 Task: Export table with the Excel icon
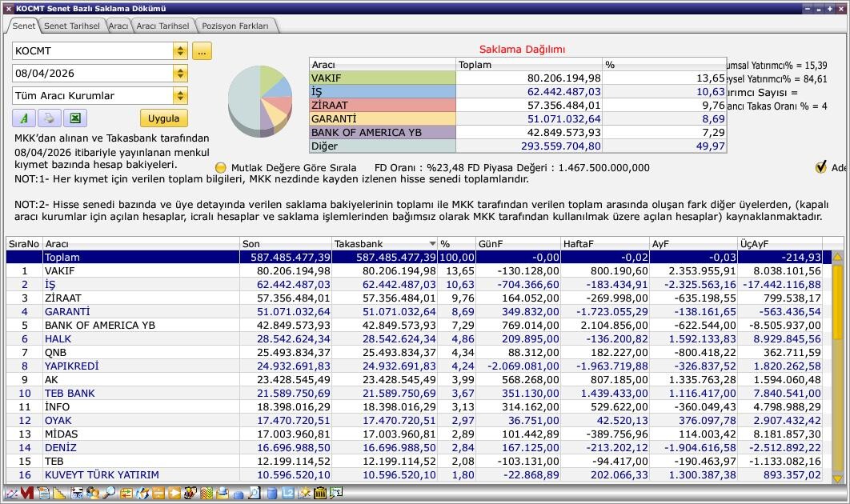[74, 118]
